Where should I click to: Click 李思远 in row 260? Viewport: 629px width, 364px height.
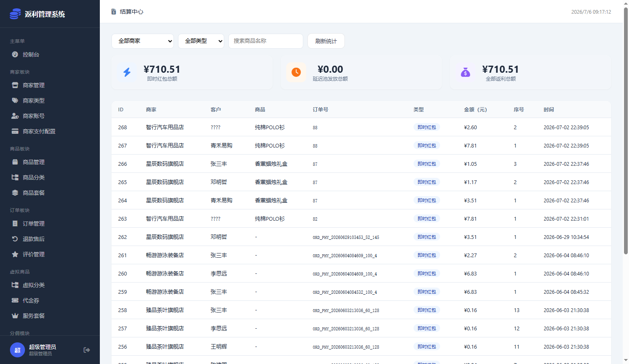(x=219, y=273)
